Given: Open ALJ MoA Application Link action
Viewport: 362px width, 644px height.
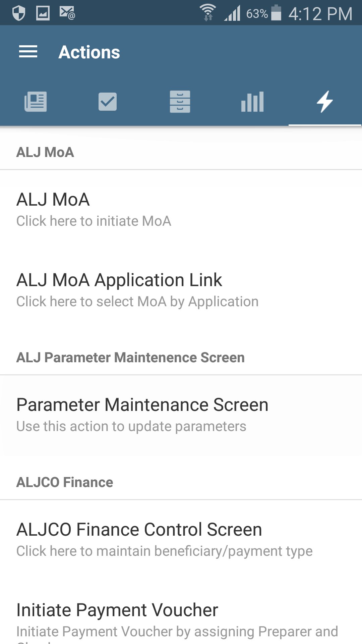Looking at the screenshot, I should [137, 290].
